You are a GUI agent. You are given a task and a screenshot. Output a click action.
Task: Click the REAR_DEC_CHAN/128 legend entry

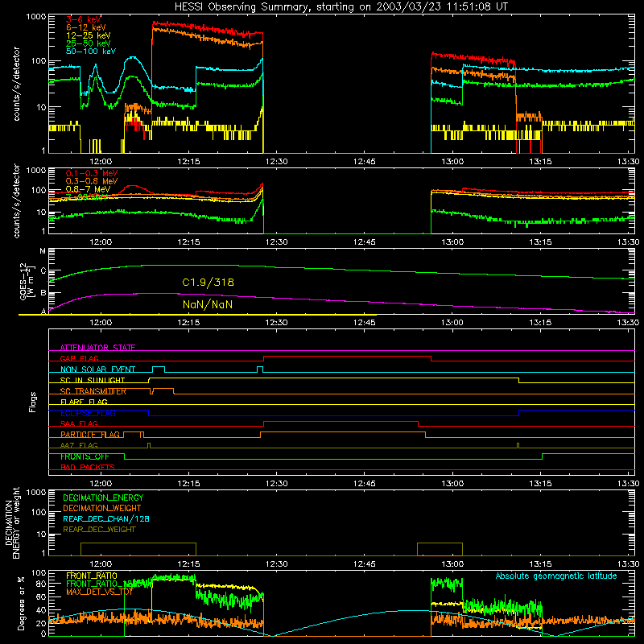coord(106,518)
